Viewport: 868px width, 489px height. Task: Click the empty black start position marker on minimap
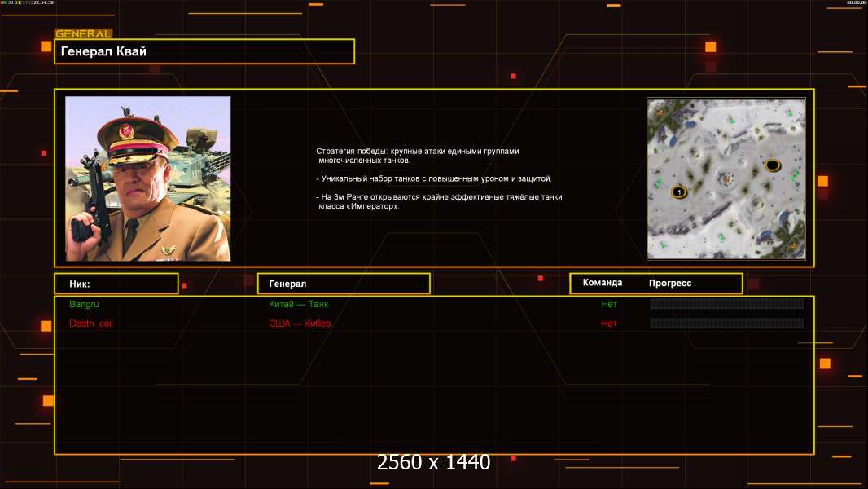point(773,165)
